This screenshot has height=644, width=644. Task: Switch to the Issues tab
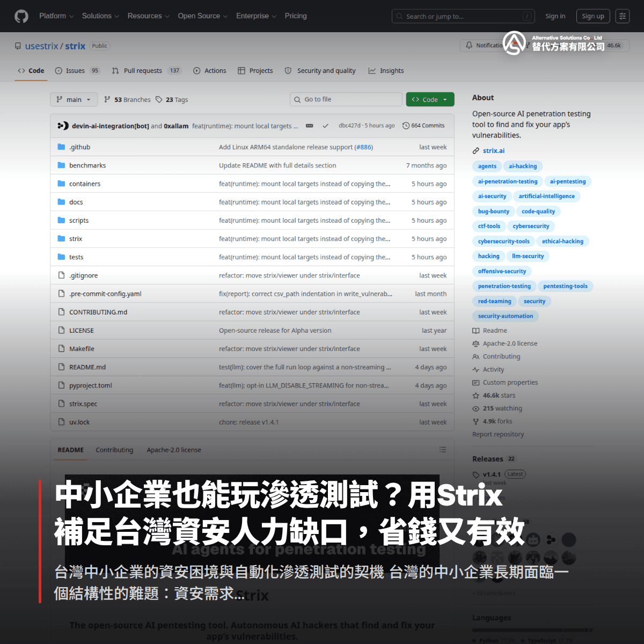pyautogui.click(x=77, y=70)
